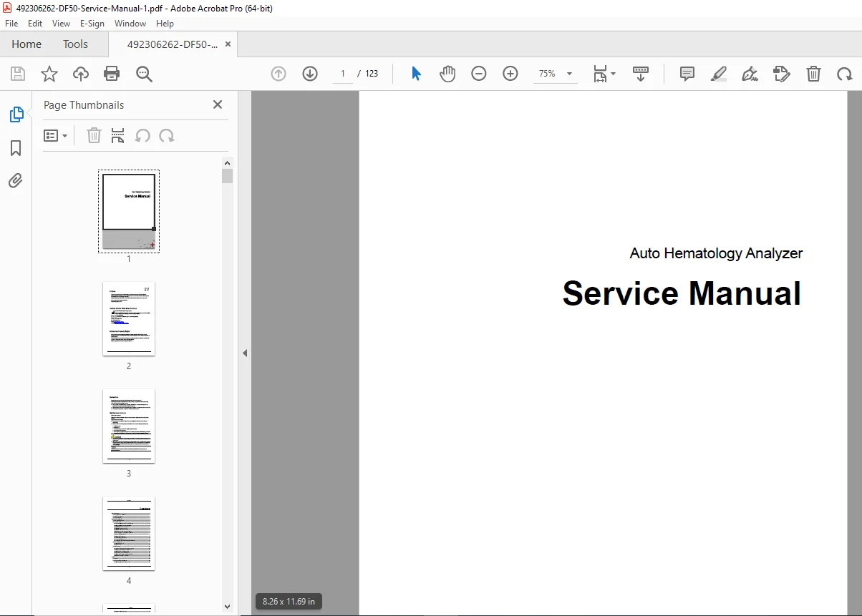
Task: Select page 4 thumbnail
Action: click(129, 533)
